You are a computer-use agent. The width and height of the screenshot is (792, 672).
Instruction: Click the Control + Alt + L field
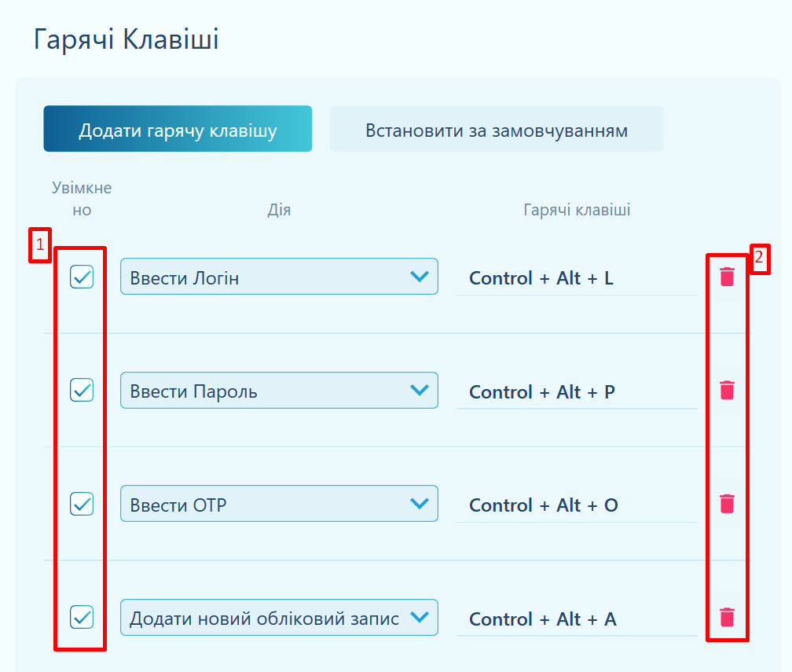pyautogui.click(x=577, y=278)
